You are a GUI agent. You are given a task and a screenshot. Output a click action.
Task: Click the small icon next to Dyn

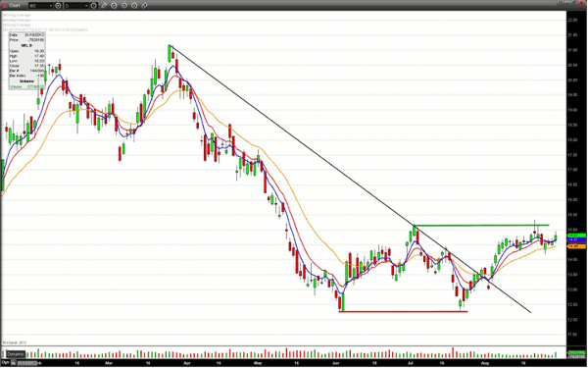tap(14, 363)
